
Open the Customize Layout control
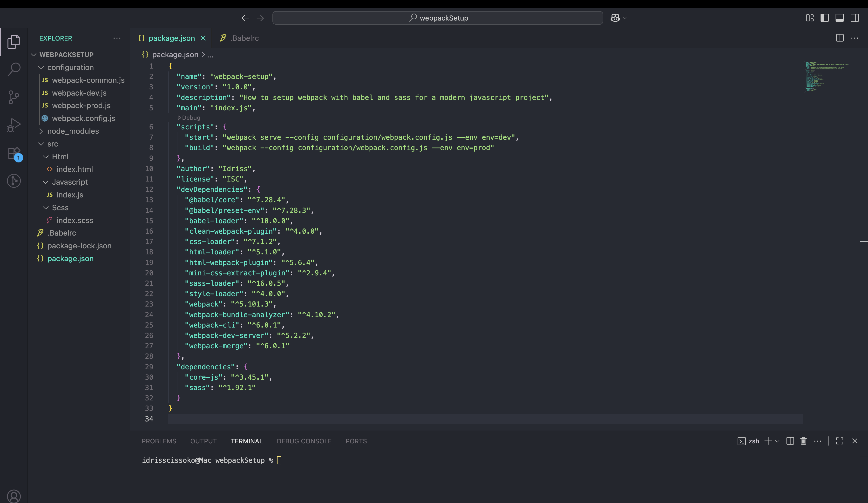click(810, 18)
